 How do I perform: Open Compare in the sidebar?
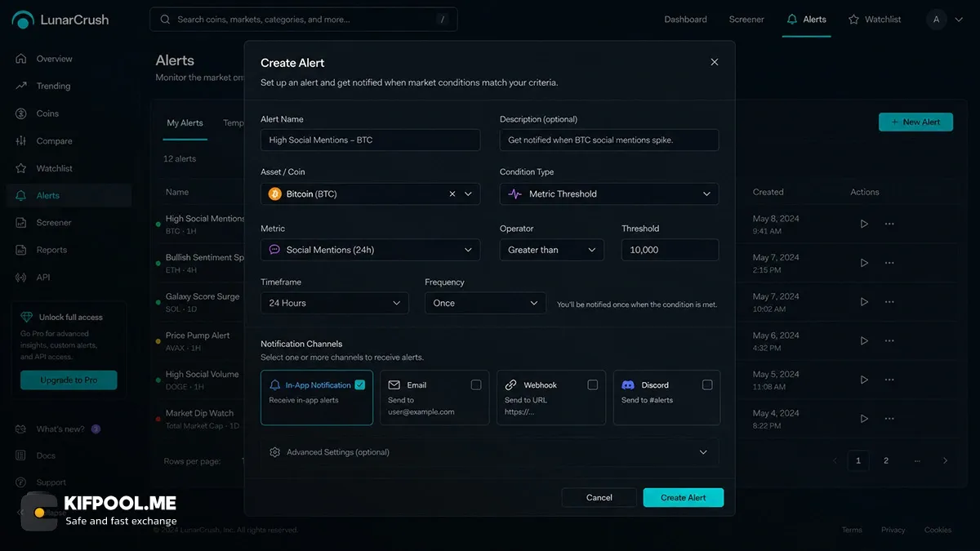coord(54,141)
